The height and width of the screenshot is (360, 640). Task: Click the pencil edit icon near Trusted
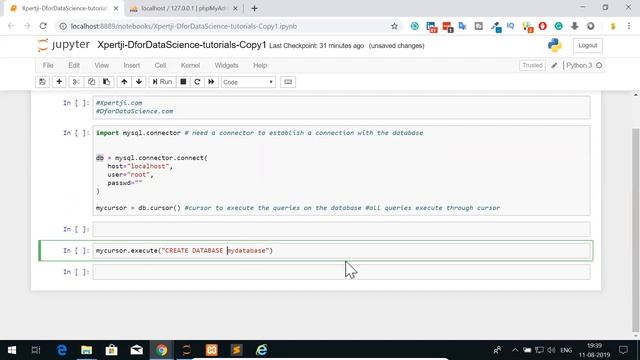click(554, 65)
